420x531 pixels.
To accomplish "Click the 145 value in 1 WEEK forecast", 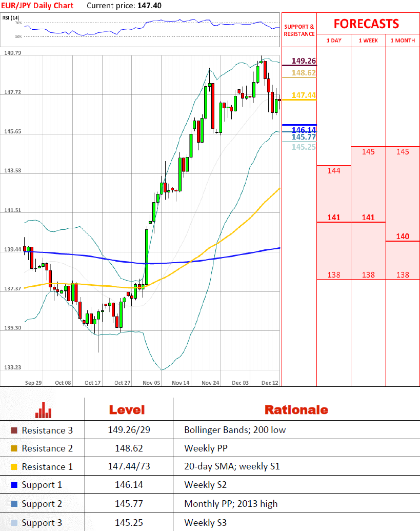I will 368,152.
